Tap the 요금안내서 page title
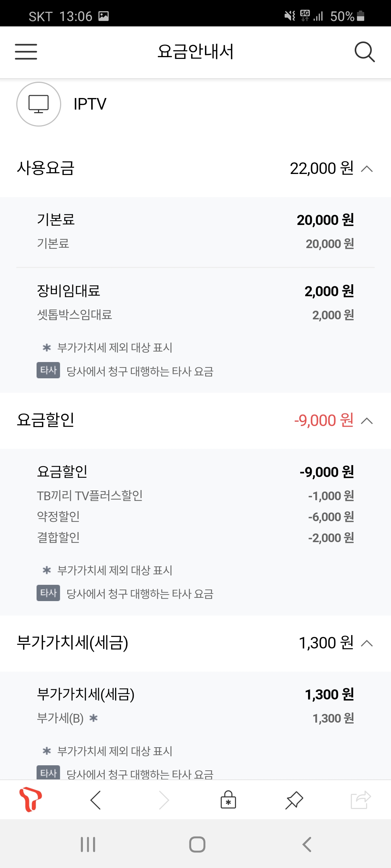This screenshot has width=391, height=868. click(195, 52)
